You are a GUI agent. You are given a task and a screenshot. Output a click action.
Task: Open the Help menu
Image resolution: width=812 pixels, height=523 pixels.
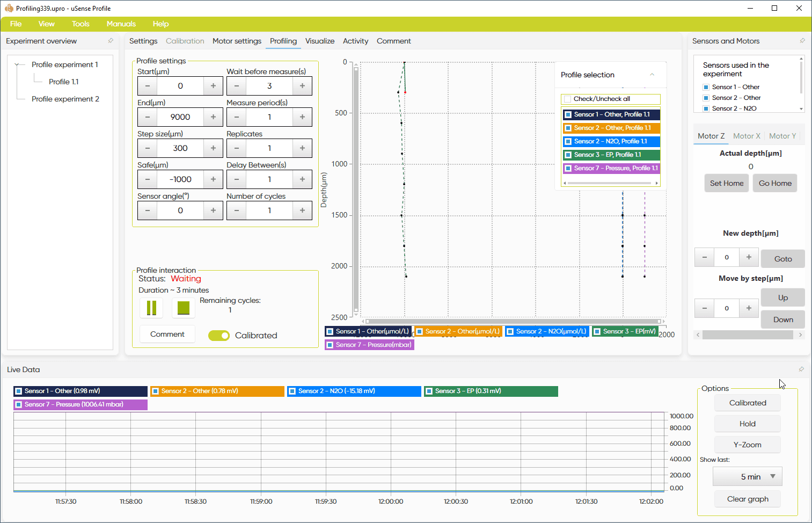point(160,24)
